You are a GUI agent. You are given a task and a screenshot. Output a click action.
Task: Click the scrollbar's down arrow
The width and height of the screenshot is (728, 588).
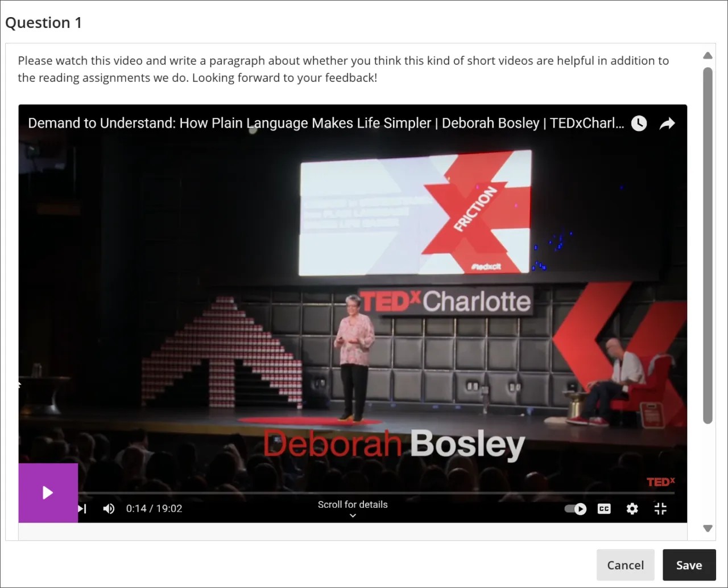coord(708,528)
